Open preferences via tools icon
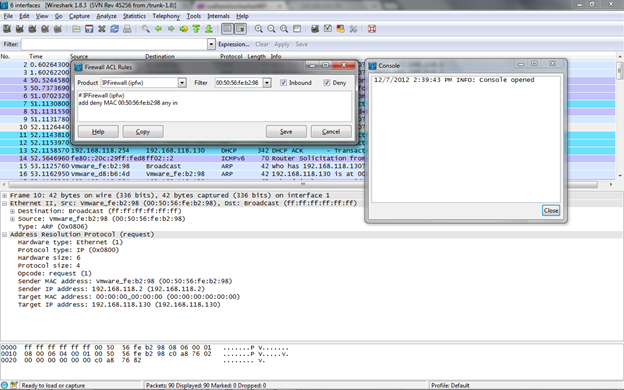Viewport: 624px width, 390px height. (353, 29)
